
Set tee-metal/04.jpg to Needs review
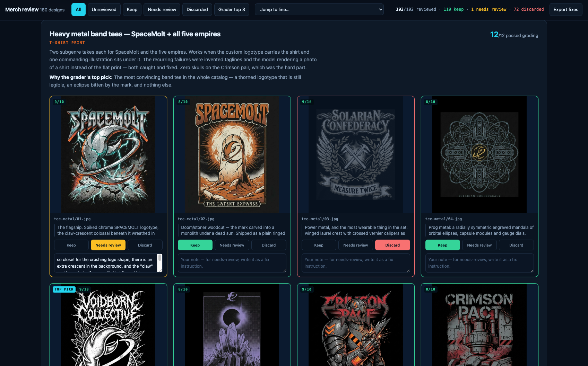[x=479, y=245]
